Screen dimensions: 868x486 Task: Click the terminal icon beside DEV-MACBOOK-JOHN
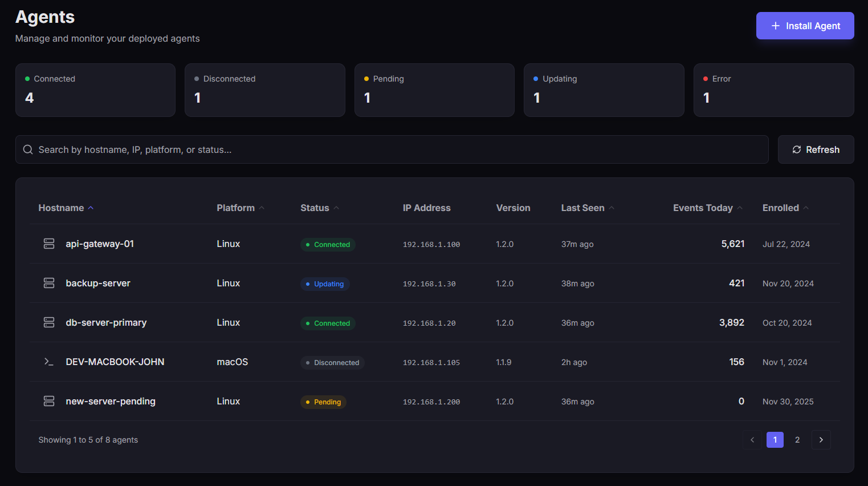click(x=49, y=362)
